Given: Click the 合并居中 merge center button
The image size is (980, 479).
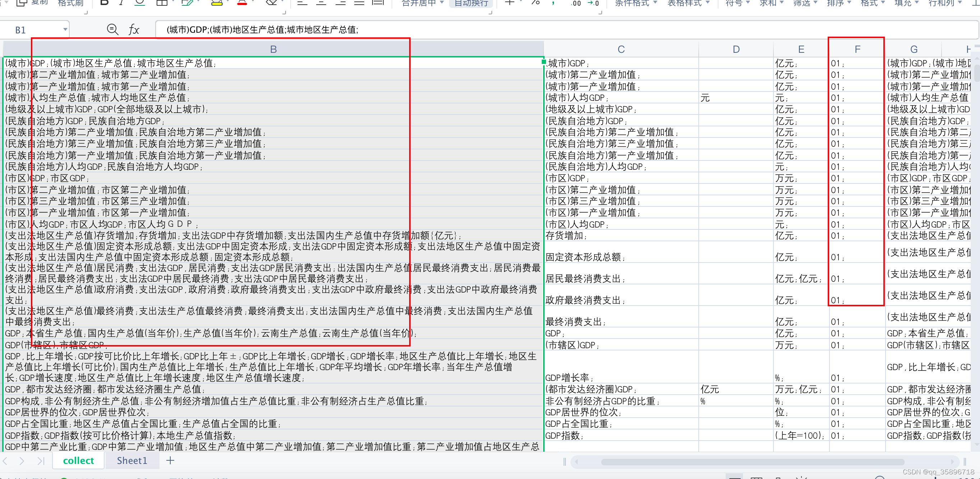Looking at the screenshot, I should 422,3.
